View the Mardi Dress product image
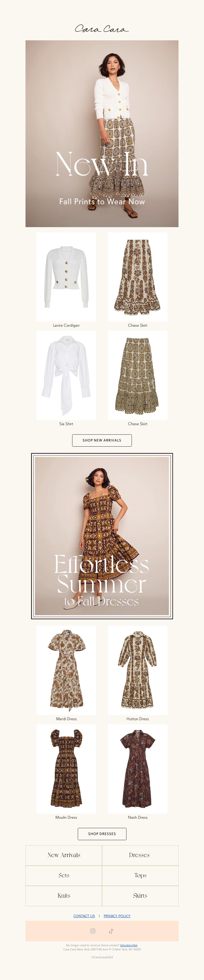The image size is (204, 980). pos(66,670)
